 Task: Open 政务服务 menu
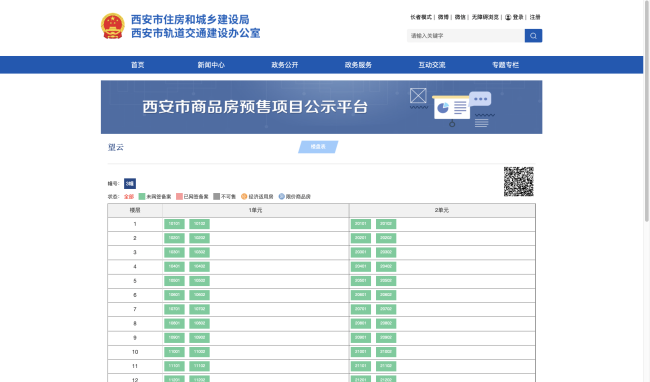(x=358, y=65)
